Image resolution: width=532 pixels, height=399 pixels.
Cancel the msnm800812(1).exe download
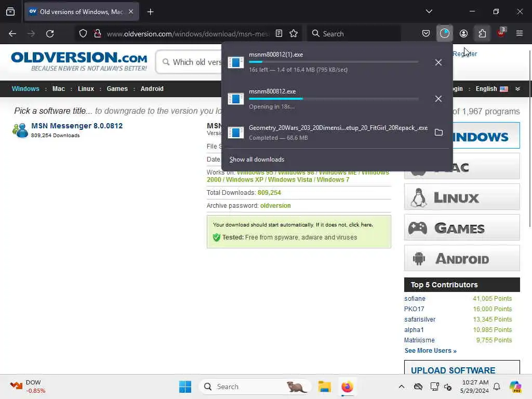coord(438,62)
